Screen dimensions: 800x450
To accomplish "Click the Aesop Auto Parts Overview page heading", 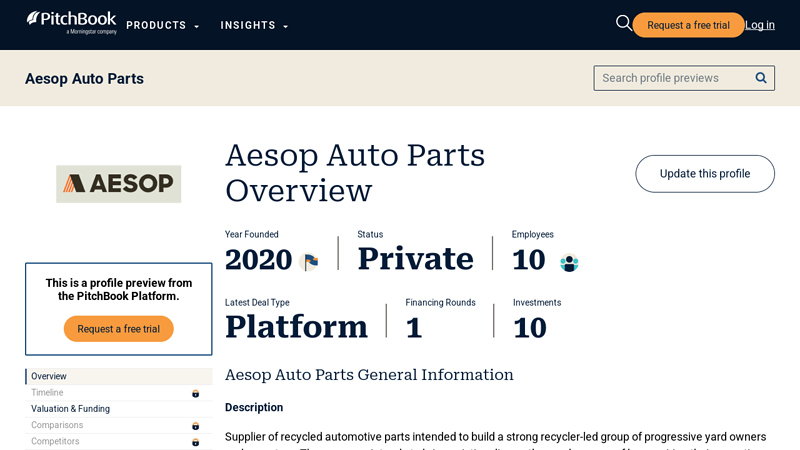I will coord(355,173).
